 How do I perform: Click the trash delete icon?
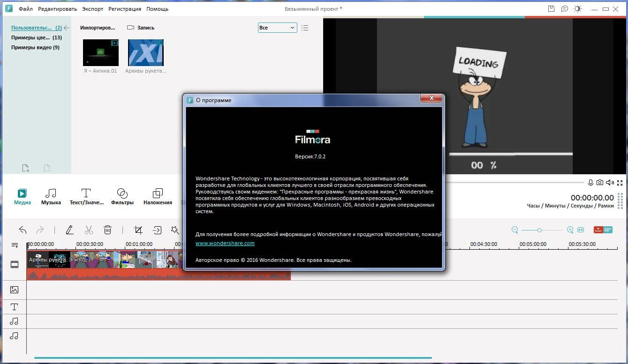tap(107, 230)
